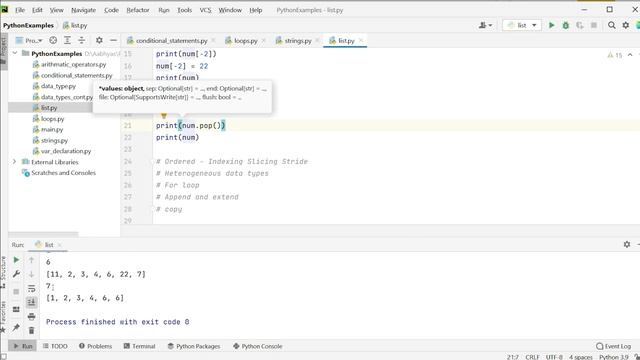640x360 pixels.
Task: Close the list.py editor tab
Action: tap(361, 40)
